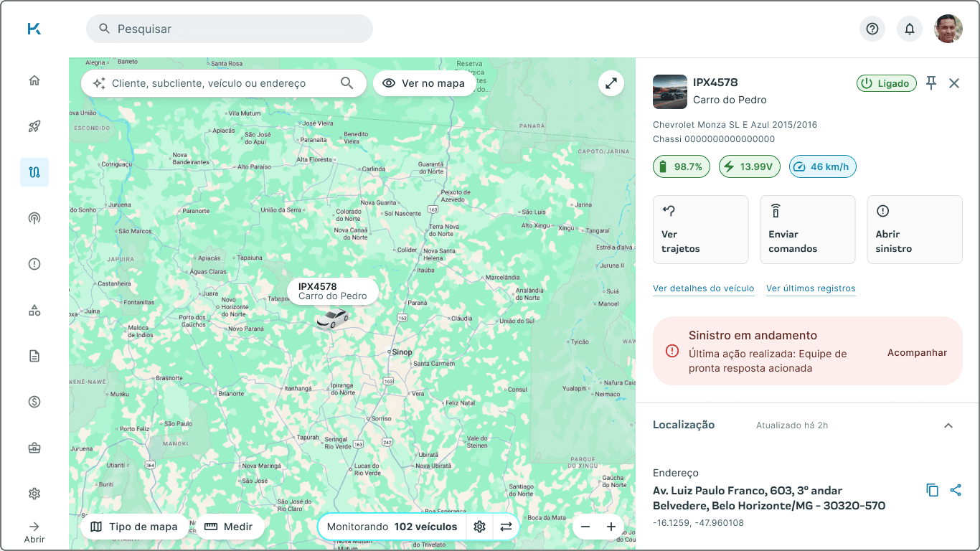Open the user profile avatar

[x=948, y=29]
